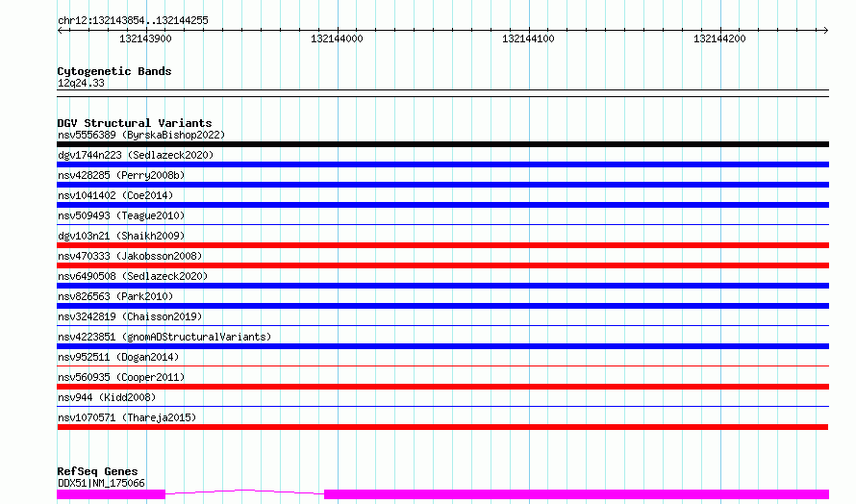Click the thin red line under nsv952511
856x504 pixels.
pos(442,365)
